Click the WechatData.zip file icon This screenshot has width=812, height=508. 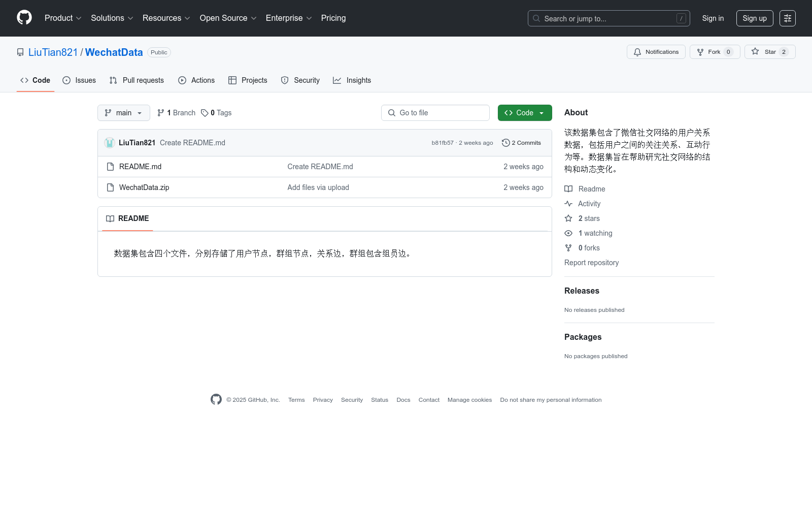click(x=110, y=187)
